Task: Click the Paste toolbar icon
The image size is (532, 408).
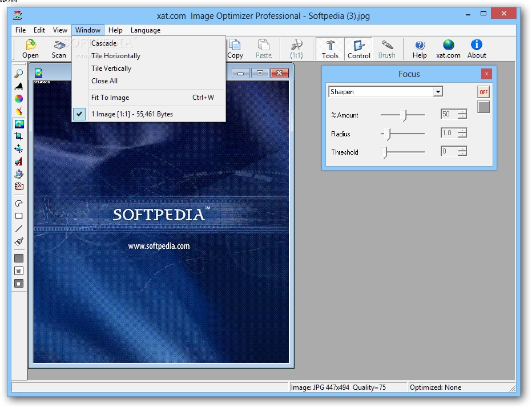Action: [264, 49]
